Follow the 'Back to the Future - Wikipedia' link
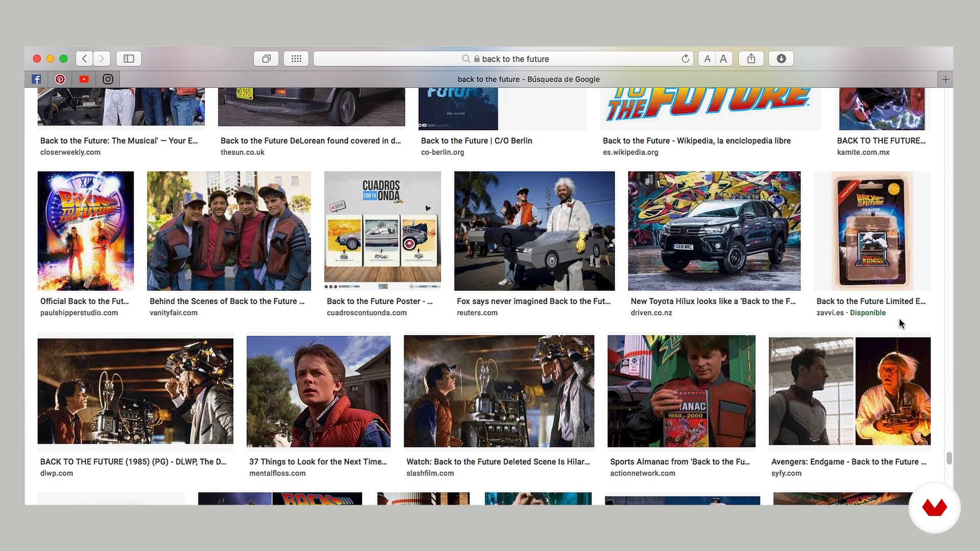This screenshot has height=551, width=980. click(697, 140)
